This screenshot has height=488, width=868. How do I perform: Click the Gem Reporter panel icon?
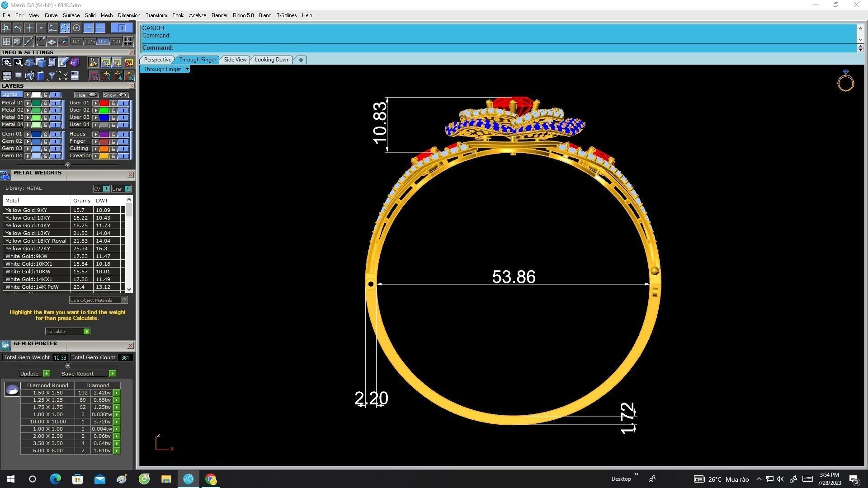coord(5,346)
